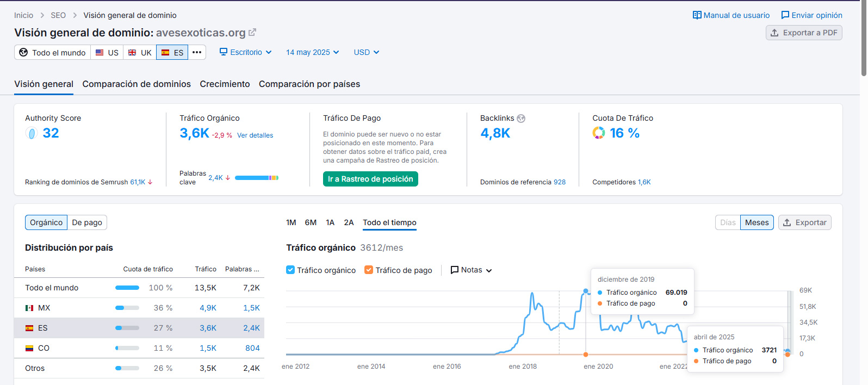
Task: Toggle Tráfico orgánico checkbox
Action: coord(290,270)
